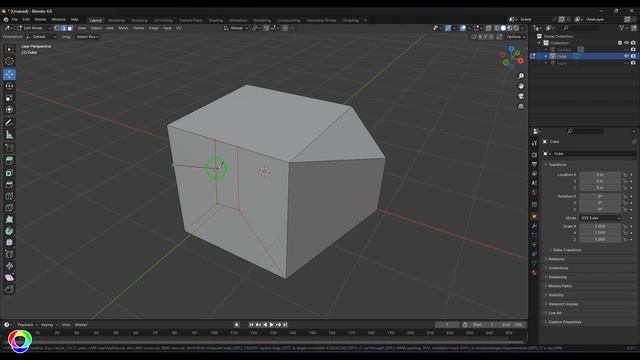
Task: Select the Extrude Region tool
Action: [9, 161]
